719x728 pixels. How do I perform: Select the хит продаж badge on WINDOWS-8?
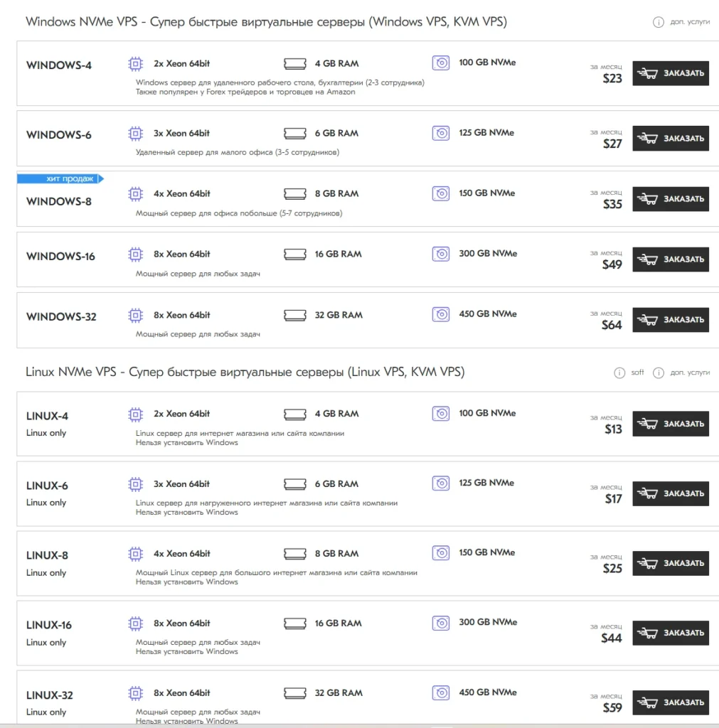click(x=60, y=178)
